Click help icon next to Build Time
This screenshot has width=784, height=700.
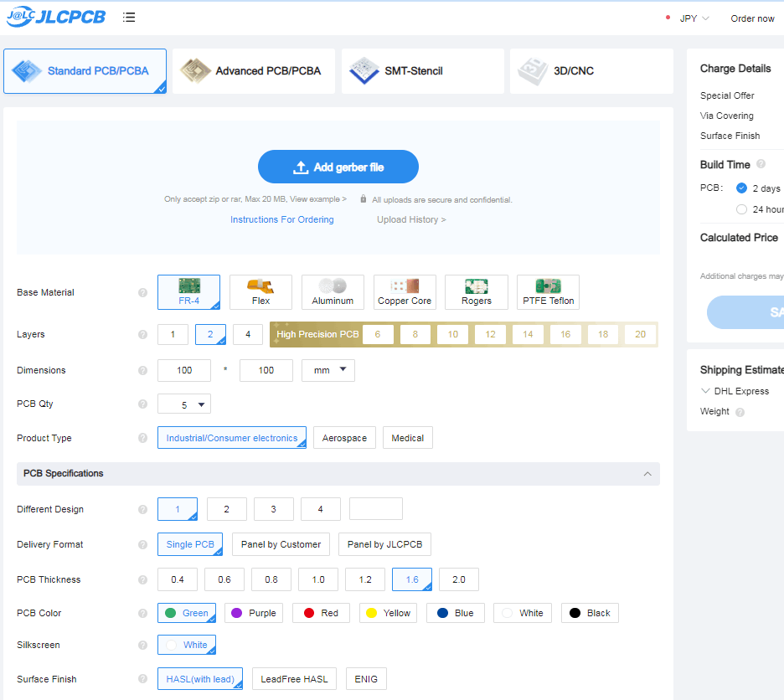pyautogui.click(x=761, y=164)
